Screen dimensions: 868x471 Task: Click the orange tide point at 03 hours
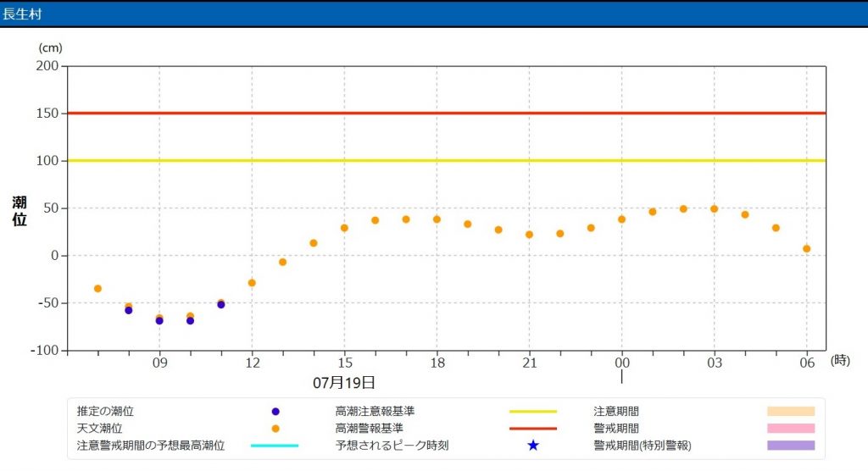[x=714, y=209]
